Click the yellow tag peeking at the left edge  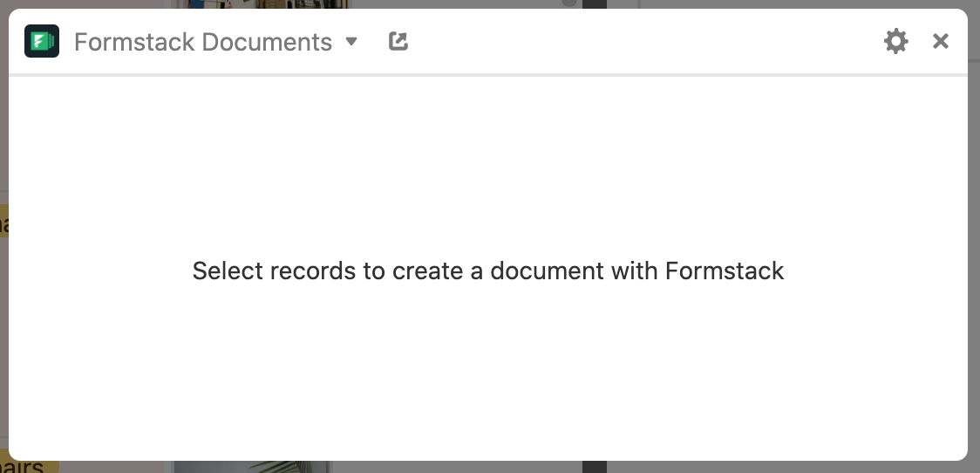(x=3, y=221)
